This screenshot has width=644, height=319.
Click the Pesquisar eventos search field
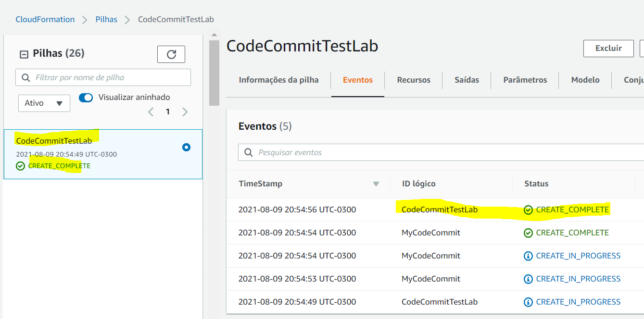pos(441,152)
